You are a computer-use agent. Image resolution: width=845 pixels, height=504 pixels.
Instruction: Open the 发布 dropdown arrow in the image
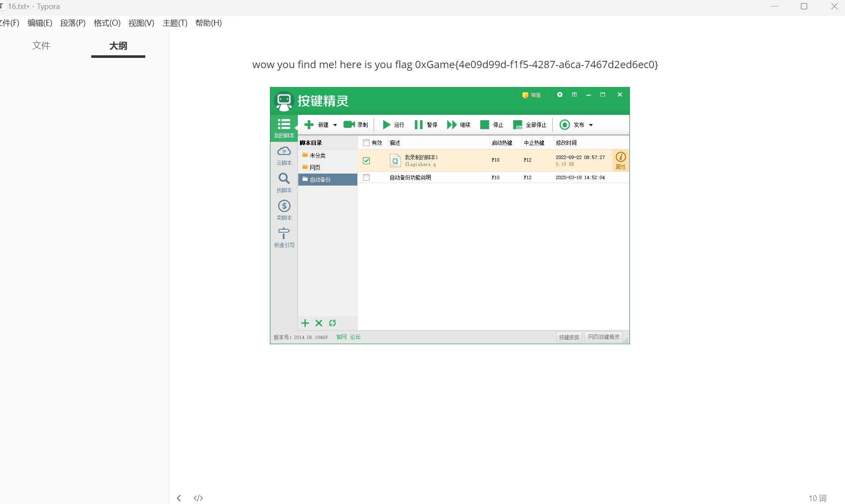click(591, 125)
